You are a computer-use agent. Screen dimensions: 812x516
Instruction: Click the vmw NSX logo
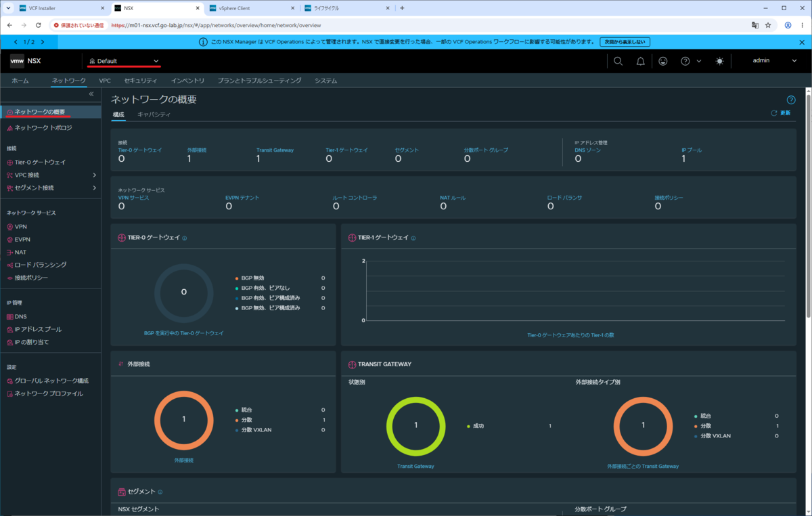click(26, 61)
